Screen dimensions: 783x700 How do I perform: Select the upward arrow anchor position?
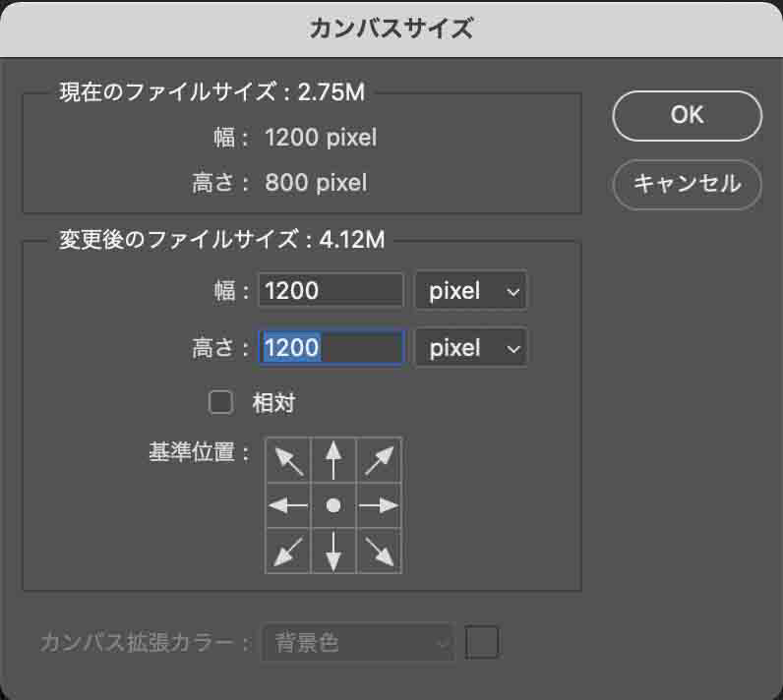[333, 460]
